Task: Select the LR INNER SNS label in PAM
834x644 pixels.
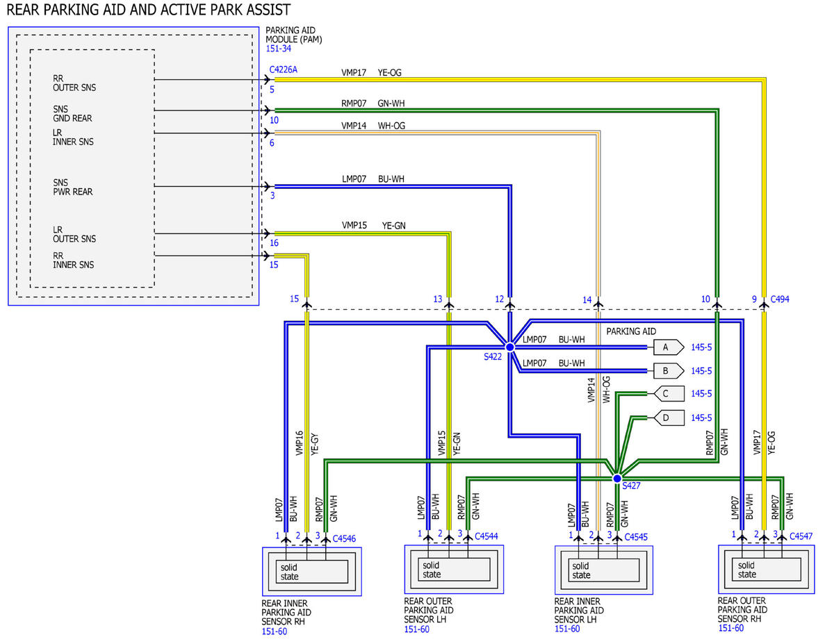Action: [73, 138]
